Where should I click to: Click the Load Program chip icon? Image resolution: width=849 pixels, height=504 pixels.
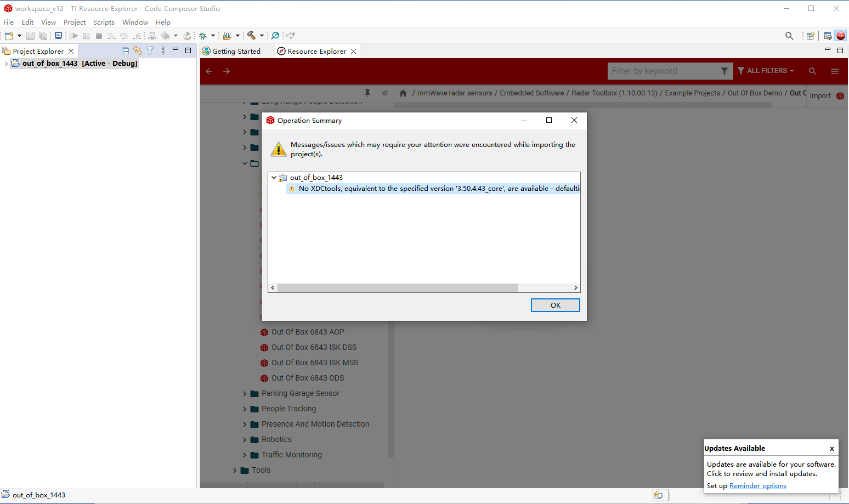[165, 36]
